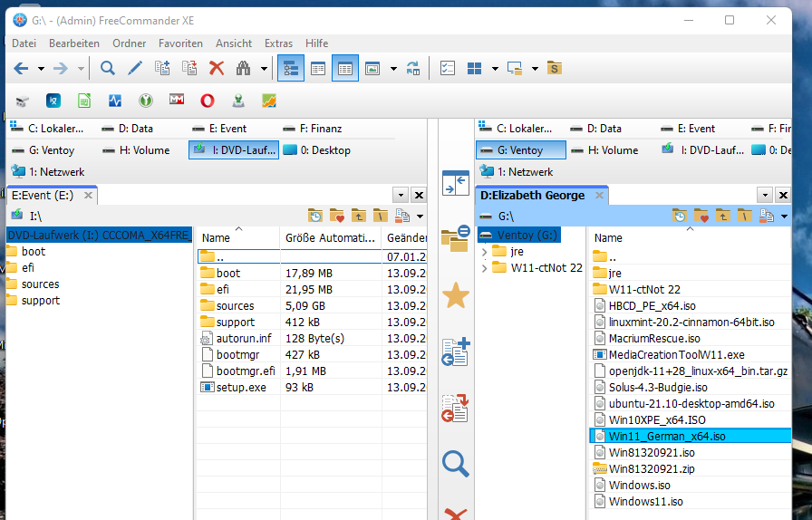The width and height of the screenshot is (812, 520).
Task: Click the refresh panels icon
Action: click(412, 68)
